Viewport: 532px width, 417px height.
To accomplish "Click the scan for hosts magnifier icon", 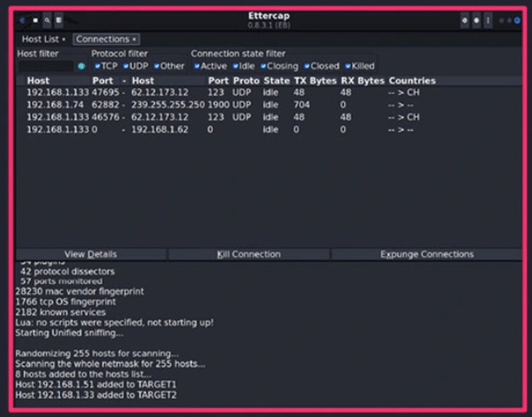I will click(x=47, y=20).
